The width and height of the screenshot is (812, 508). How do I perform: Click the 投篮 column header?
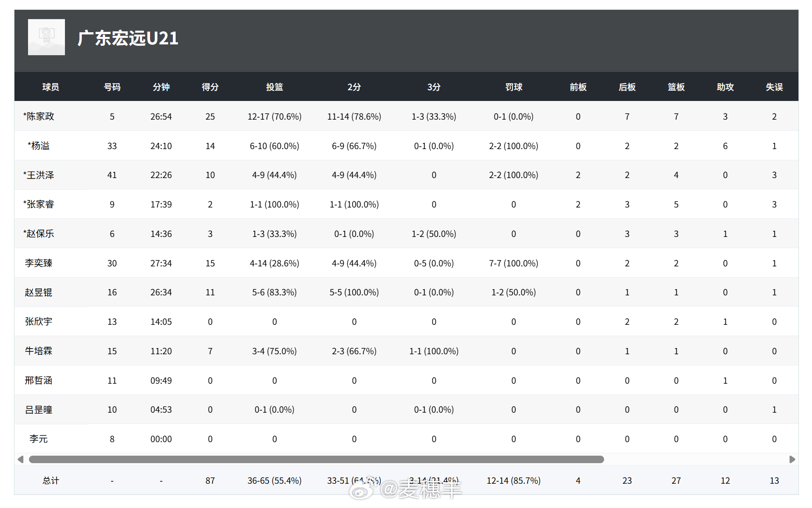pos(275,87)
